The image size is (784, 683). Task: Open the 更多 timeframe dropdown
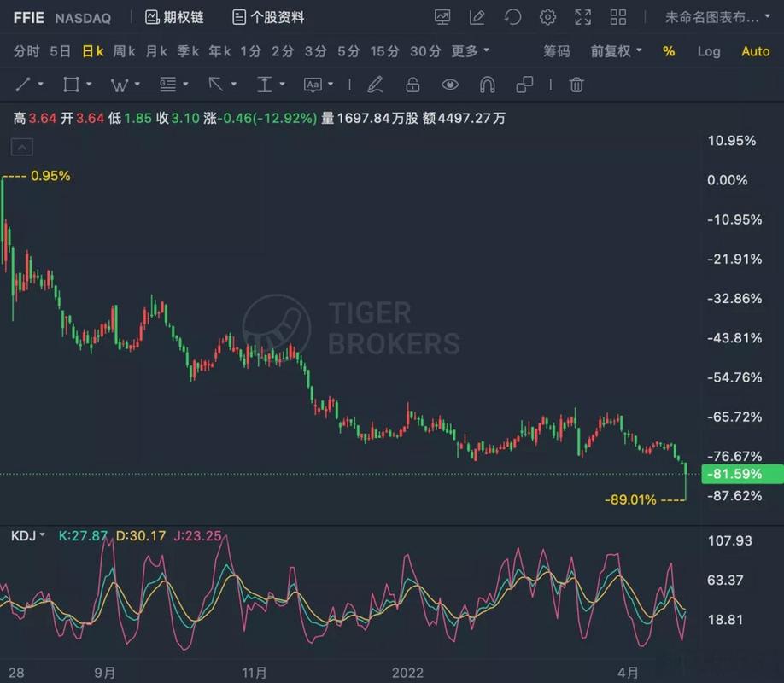[x=468, y=51]
